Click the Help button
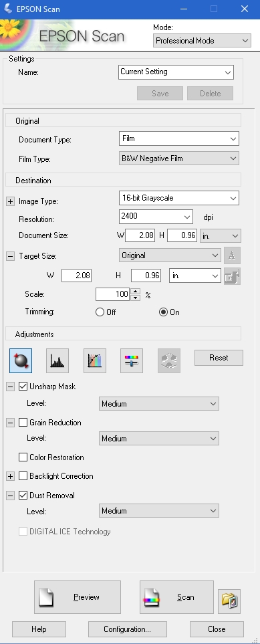260x644 pixels. (x=39, y=629)
